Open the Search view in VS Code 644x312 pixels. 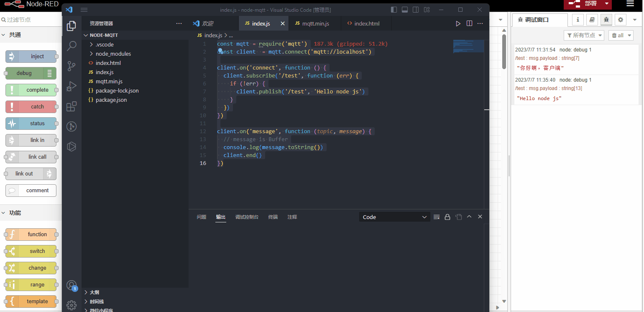tap(72, 46)
